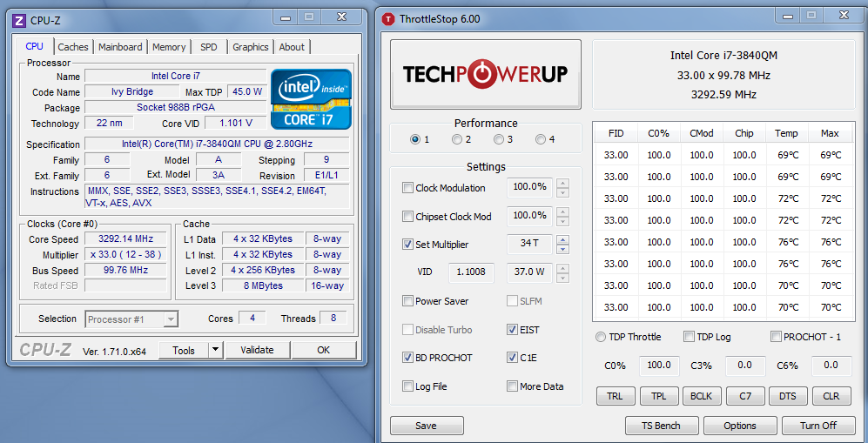
Task: Decrease Set Multiplier with down arrow
Action: pos(563,249)
